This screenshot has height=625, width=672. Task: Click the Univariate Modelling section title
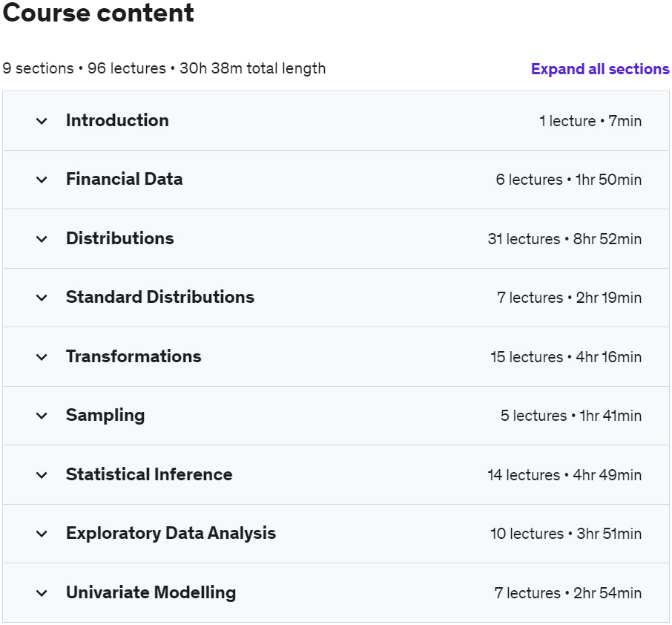(151, 592)
